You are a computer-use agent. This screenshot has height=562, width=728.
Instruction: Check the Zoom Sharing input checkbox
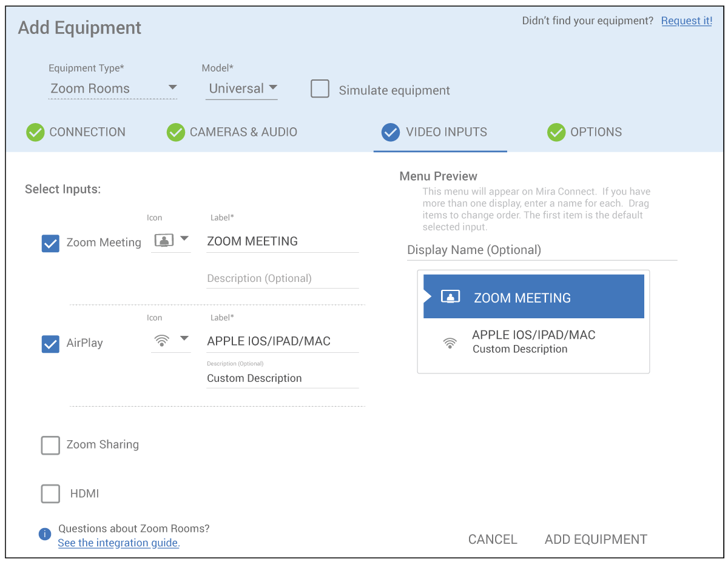50,445
